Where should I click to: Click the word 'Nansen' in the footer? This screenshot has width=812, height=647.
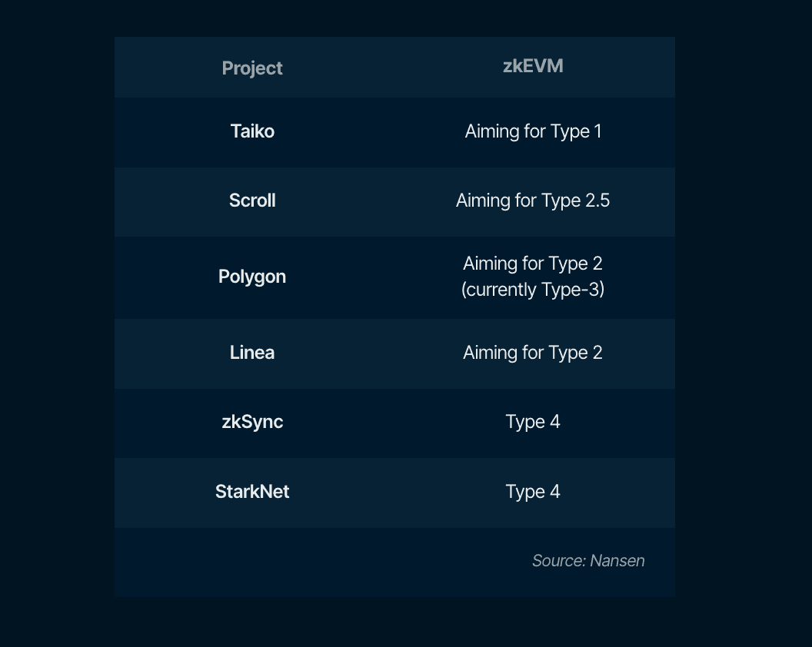(617, 561)
